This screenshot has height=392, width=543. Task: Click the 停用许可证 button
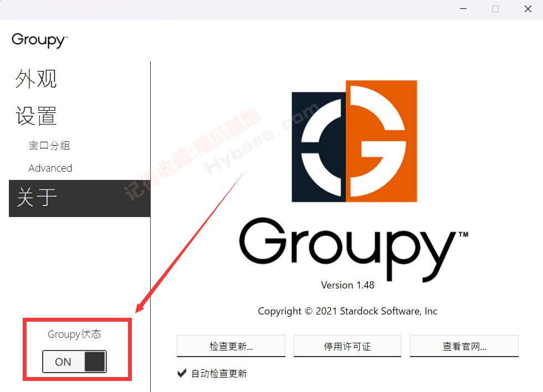[x=347, y=346]
